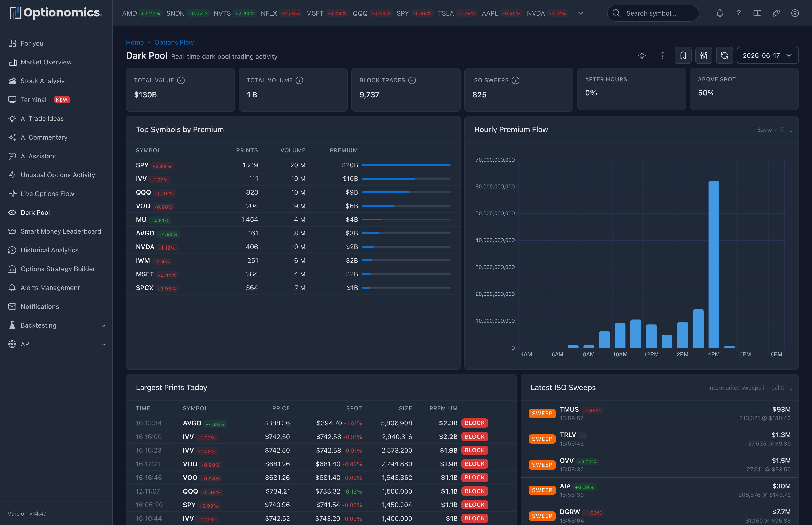812x525 pixels.
Task: Click the Options Flow breadcrumb link
Action: (174, 42)
